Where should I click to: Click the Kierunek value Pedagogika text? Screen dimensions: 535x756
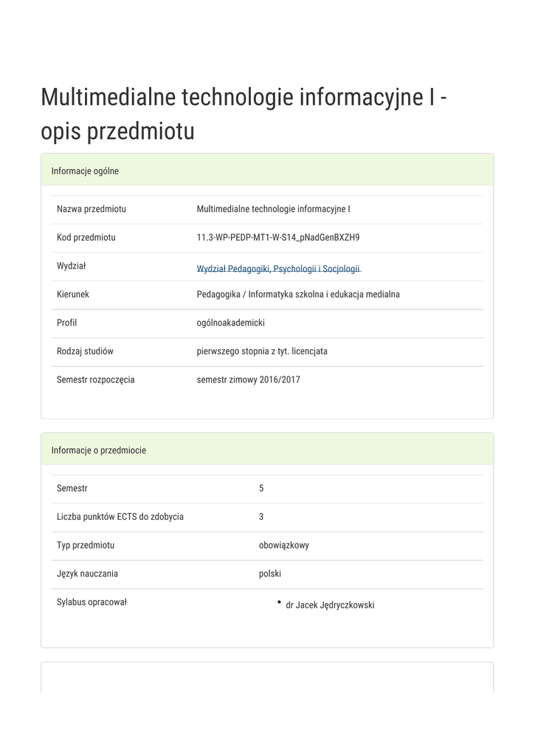[x=297, y=295]
